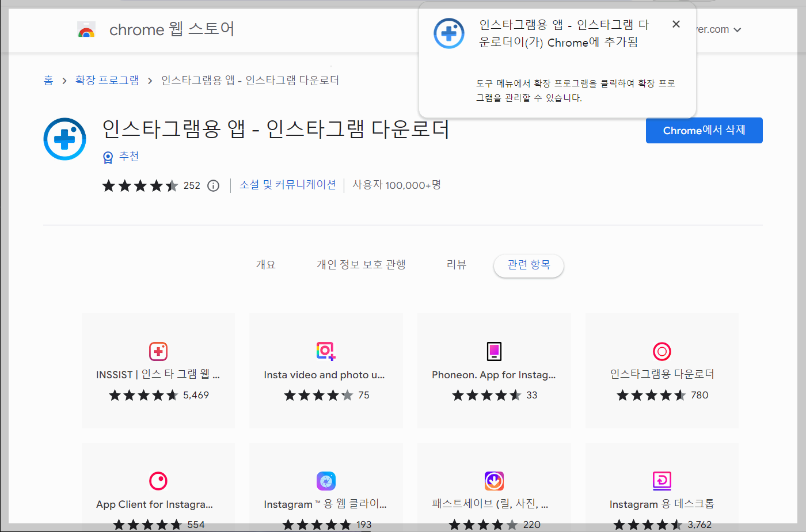Open the INSSIST | 인스 타 그램 웹 card title
Image resolution: width=806 pixels, height=532 pixels.
pyautogui.click(x=158, y=375)
